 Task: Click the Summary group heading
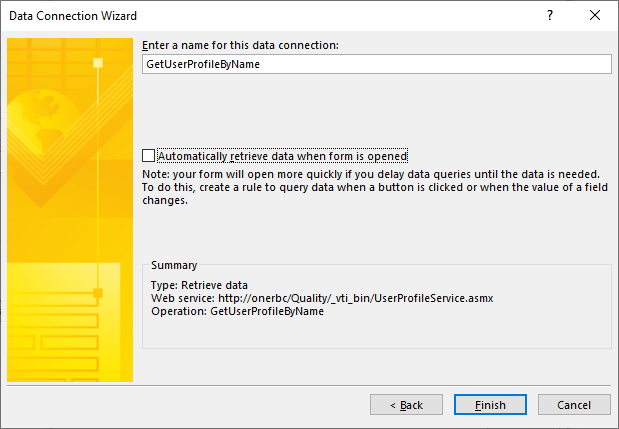(174, 265)
